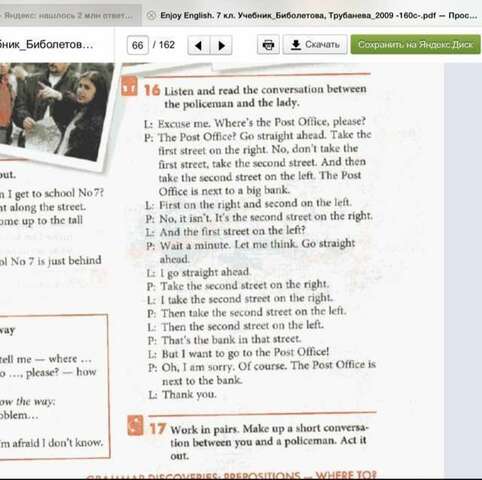Go to the next page arrow

click(x=221, y=45)
